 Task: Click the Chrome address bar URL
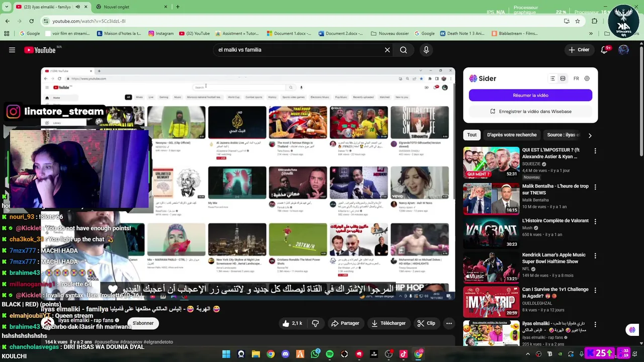coord(89,21)
